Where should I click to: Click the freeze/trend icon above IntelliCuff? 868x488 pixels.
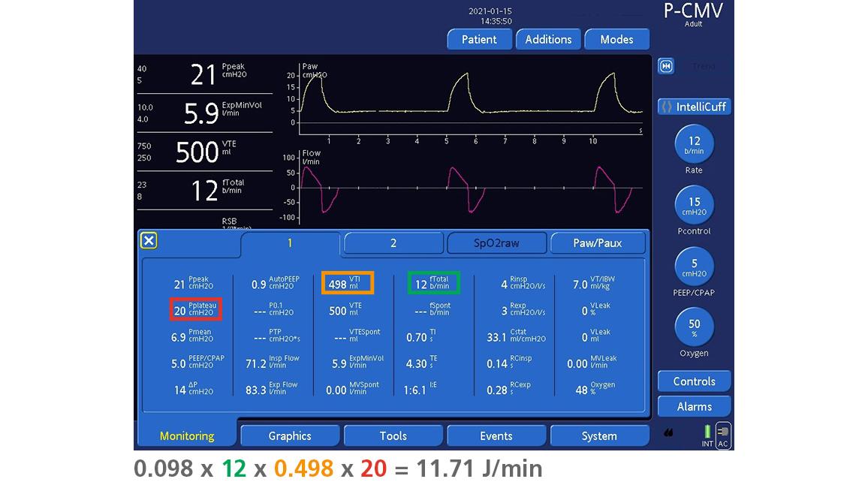point(666,66)
